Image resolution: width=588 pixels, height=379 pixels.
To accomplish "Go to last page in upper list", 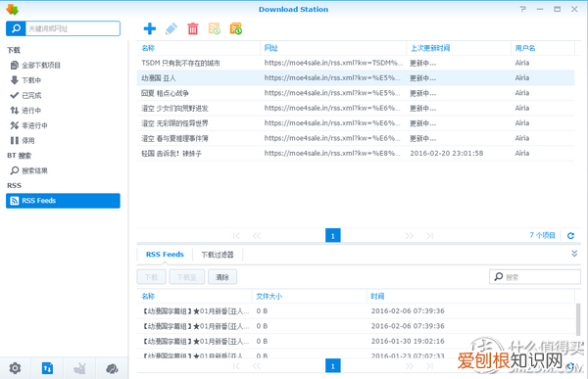I will pyautogui.click(x=430, y=236).
